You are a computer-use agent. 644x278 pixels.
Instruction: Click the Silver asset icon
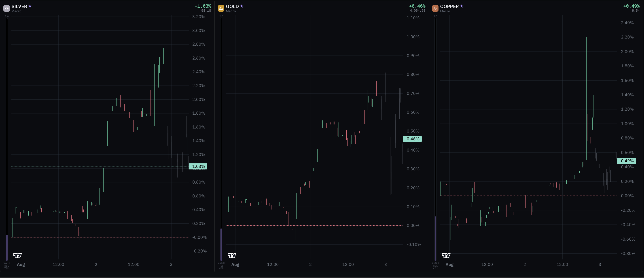tap(6, 8)
